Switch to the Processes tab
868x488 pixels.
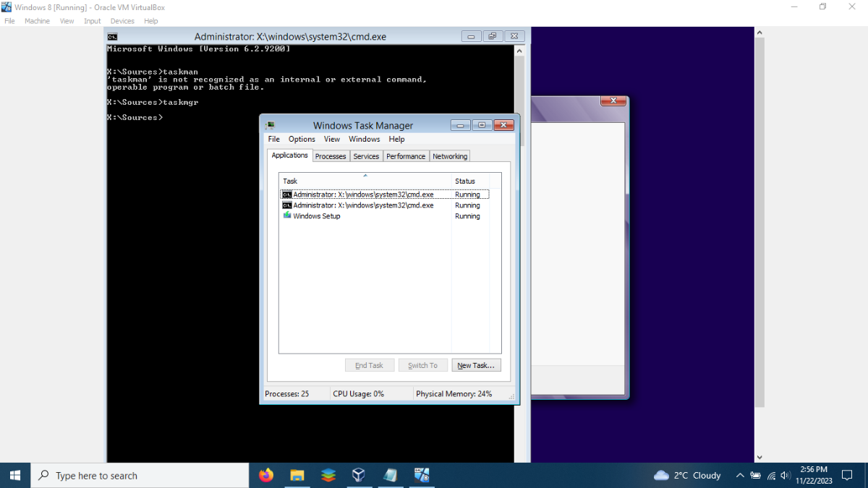(331, 156)
